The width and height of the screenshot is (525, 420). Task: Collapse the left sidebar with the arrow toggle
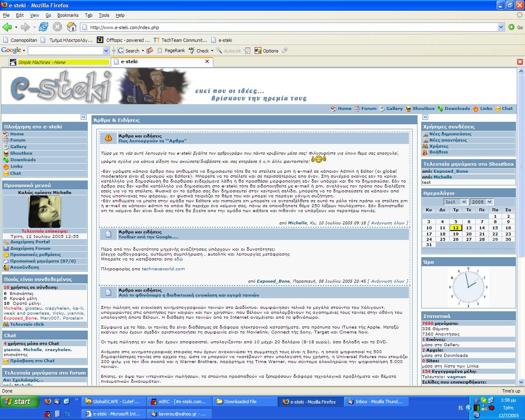coord(84,117)
